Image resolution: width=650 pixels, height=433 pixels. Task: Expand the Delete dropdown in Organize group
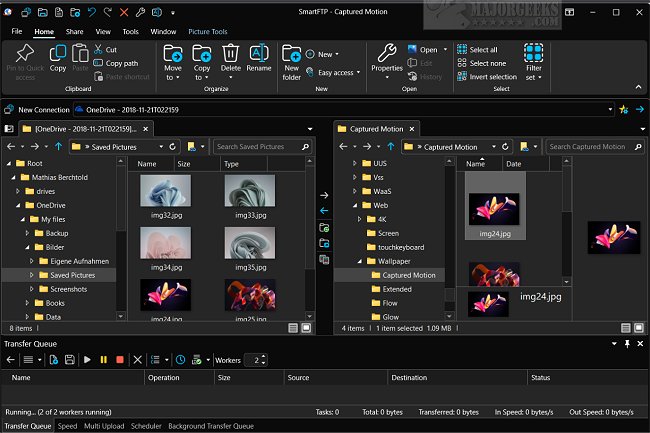point(231,77)
